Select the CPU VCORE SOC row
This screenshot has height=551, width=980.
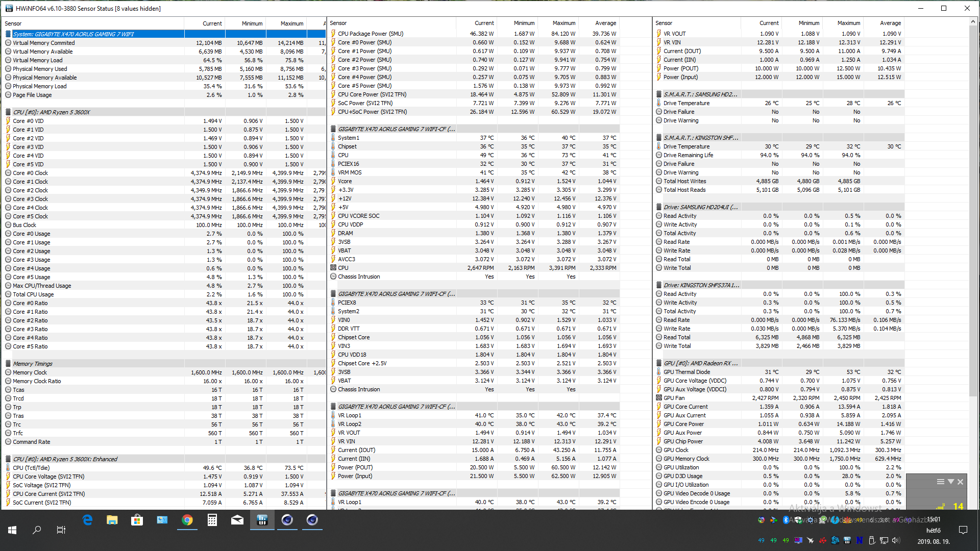[474, 216]
